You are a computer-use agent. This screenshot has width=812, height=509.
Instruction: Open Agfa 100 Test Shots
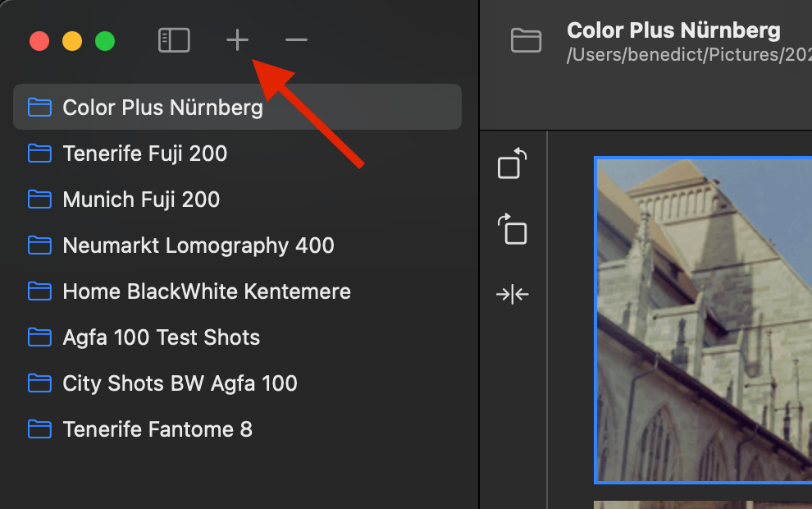pos(161,337)
